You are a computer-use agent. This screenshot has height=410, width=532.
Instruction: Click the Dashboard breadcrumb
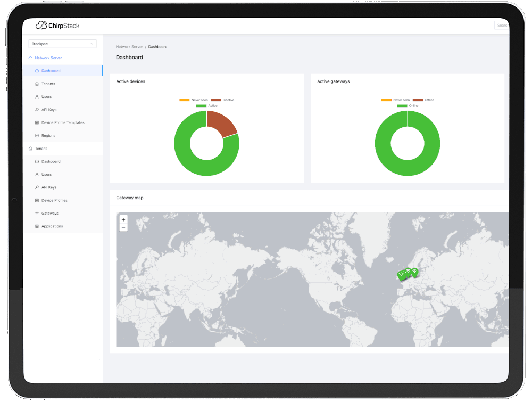pos(157,46)
